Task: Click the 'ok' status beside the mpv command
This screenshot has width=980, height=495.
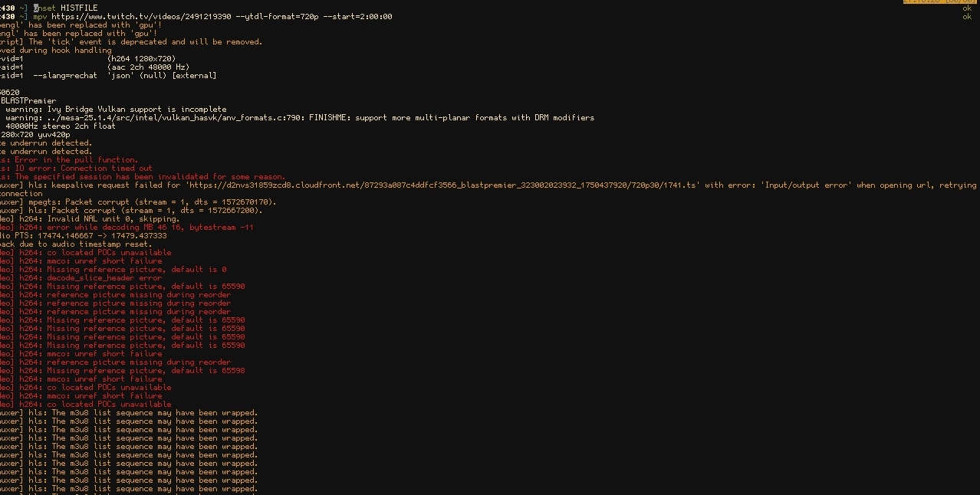Action: click(x=967, y=17)
